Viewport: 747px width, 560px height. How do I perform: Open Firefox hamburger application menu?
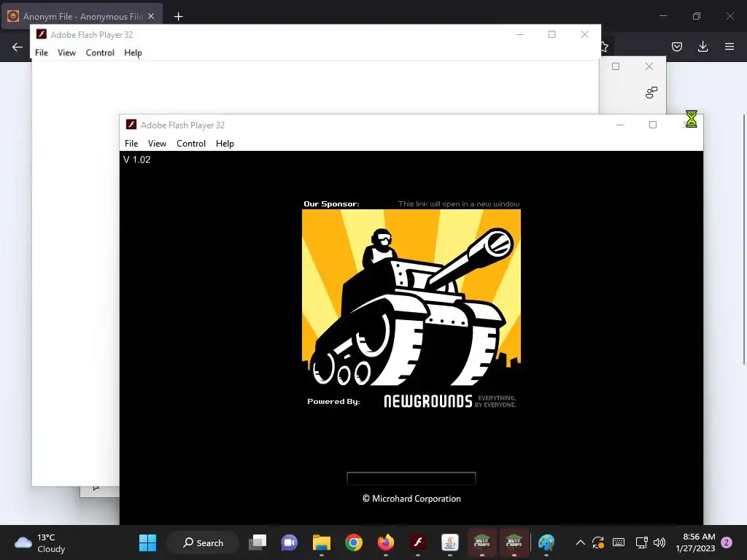coord(729,47)
